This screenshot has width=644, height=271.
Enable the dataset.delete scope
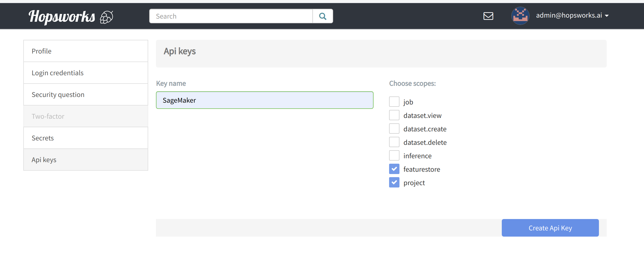pyautogui.click(x=394, y=142)
